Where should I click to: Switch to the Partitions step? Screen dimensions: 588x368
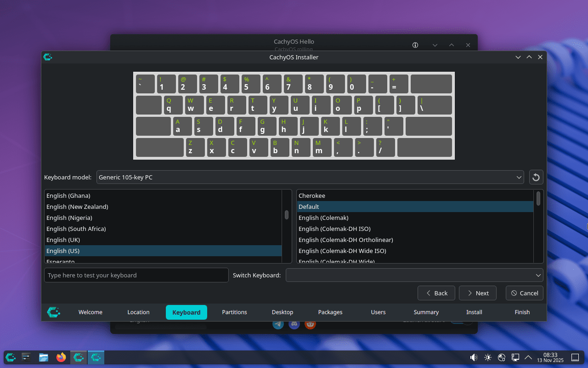click(x=234, y=312)
